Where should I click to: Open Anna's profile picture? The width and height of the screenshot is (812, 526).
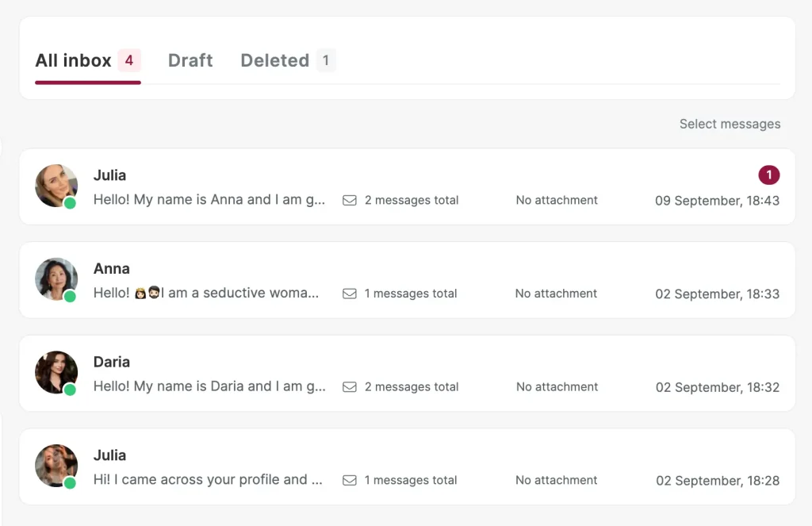tap(56, 279)
